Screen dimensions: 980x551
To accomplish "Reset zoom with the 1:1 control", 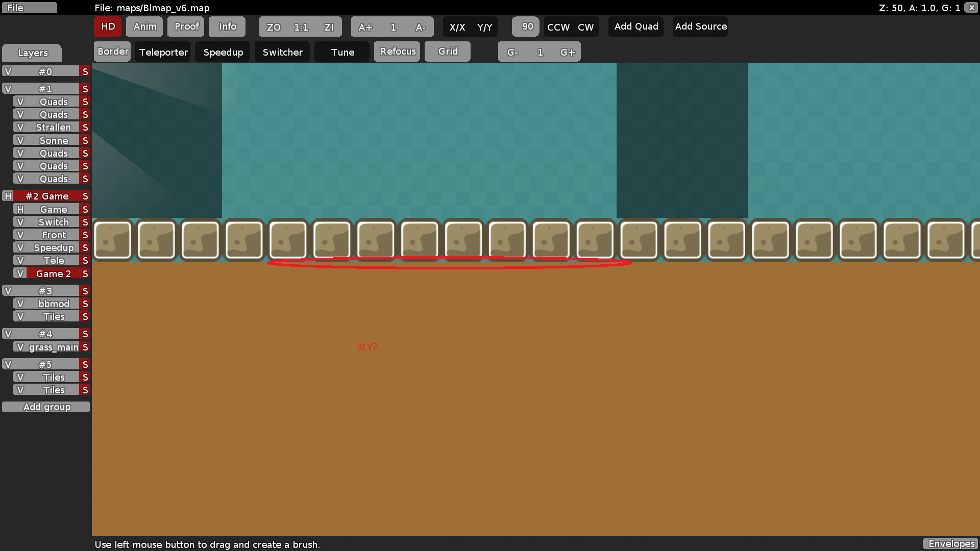I will pyautogui.click(x=300, y=27).
